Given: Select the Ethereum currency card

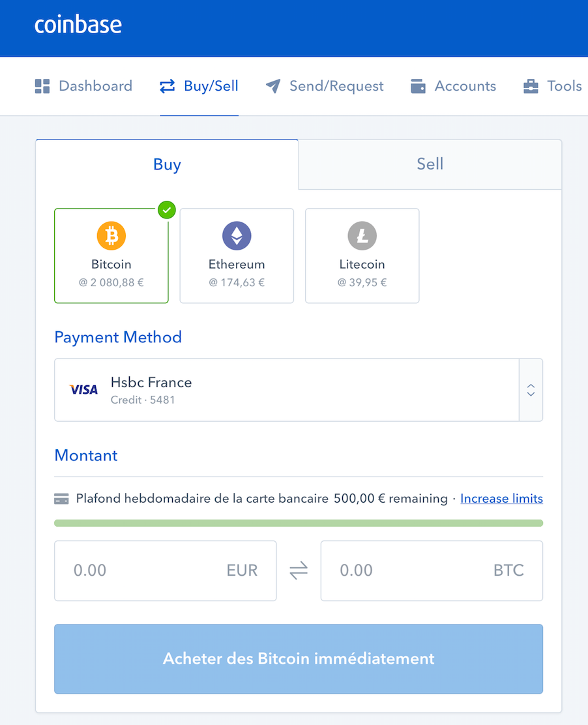Looking at the screenshot, I should [x=237, y=256].
